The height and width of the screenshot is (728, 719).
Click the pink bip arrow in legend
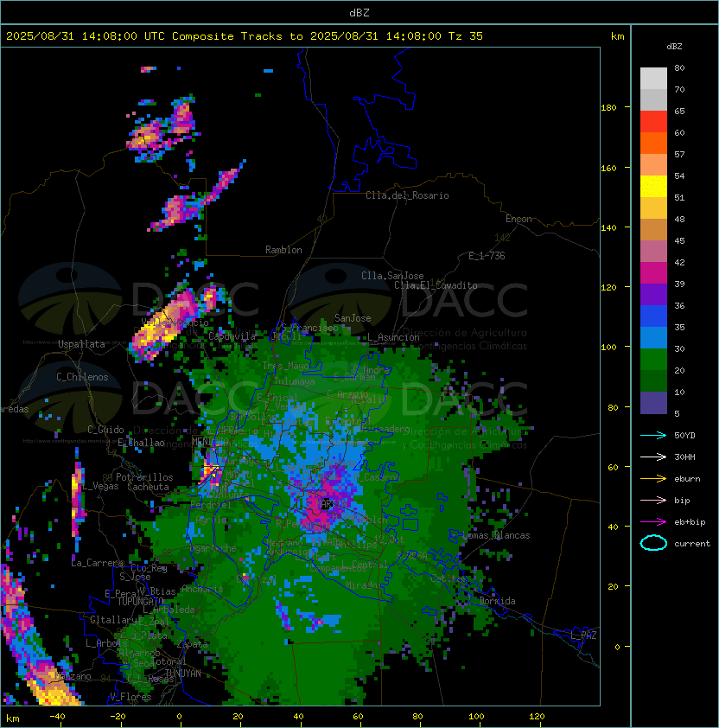coord(653,500)
